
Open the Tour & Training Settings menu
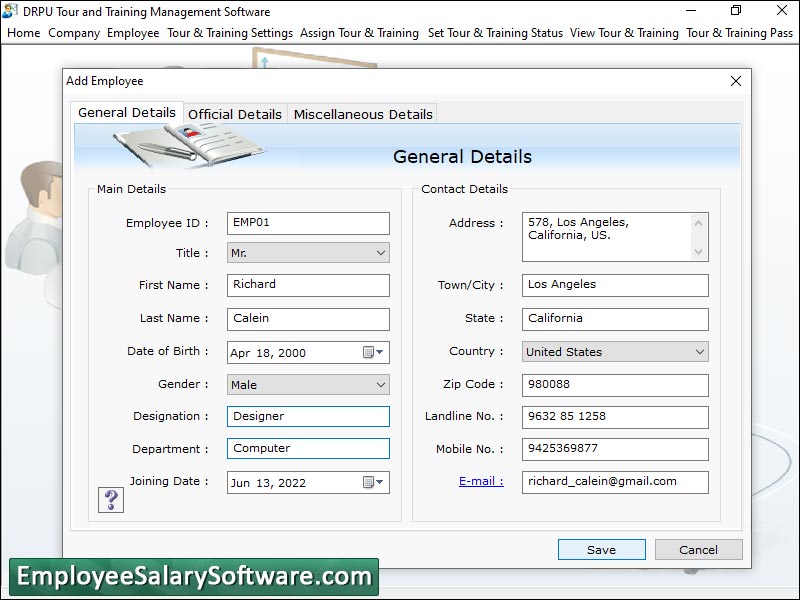pyautogui.click(x=230, y=33)
